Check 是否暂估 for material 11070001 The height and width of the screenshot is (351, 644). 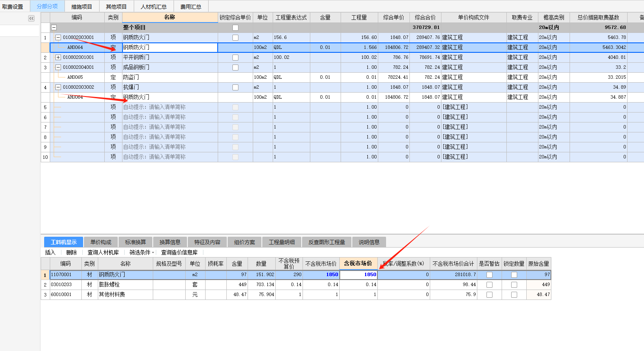pyautogui.click(x=489, y=275)
